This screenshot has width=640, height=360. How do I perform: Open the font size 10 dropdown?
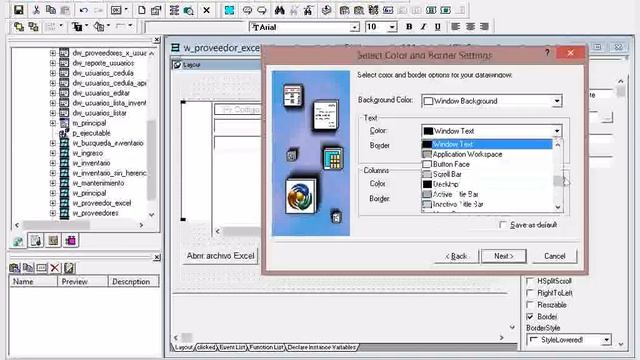point(392,27)
